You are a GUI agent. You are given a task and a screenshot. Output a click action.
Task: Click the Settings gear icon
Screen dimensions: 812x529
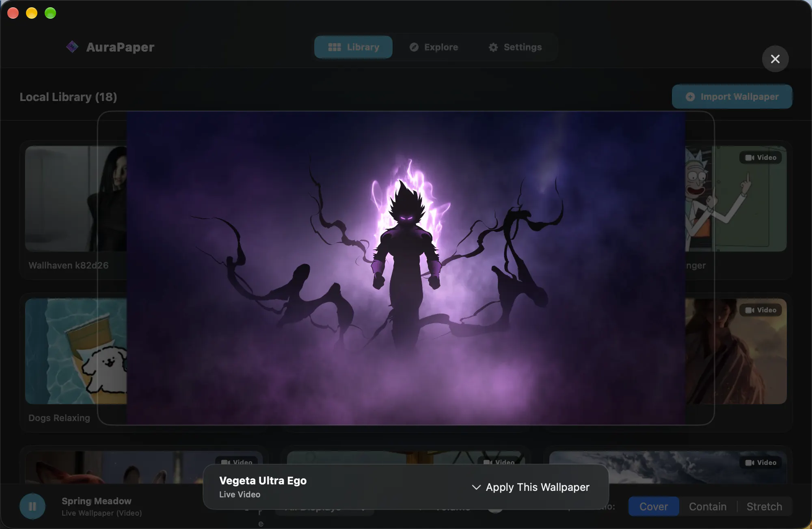coord(493,47)
